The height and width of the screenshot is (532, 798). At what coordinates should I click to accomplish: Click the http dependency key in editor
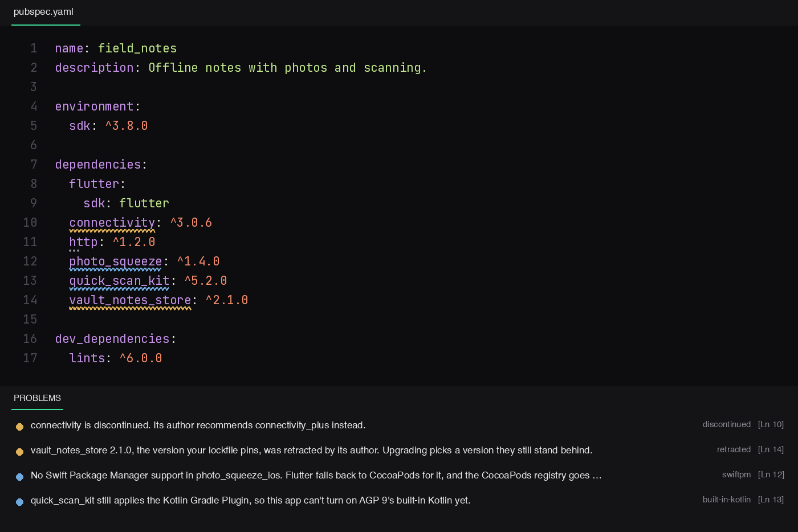pyautogui.click(x=83, y=242)
